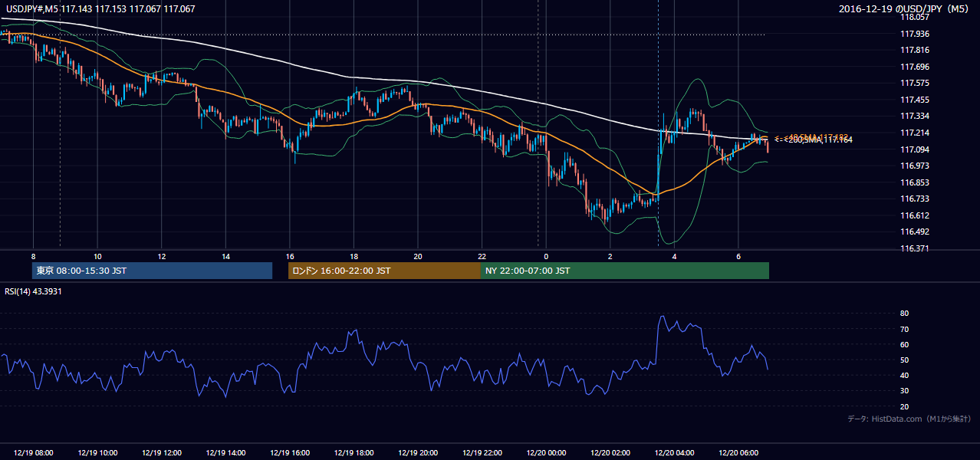
Task: Click the 12/20 00:00 date label
Action: [546, 453]
